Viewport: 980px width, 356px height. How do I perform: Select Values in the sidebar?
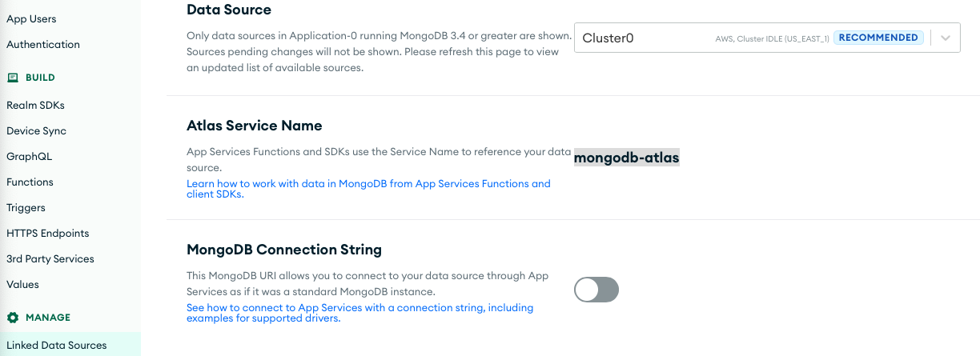(x=22, y=284)
